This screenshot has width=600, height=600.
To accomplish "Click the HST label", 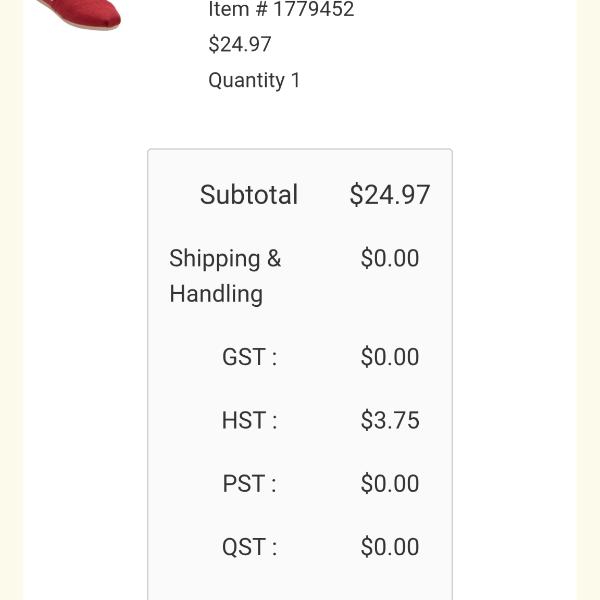I will (x=249, y=420).
